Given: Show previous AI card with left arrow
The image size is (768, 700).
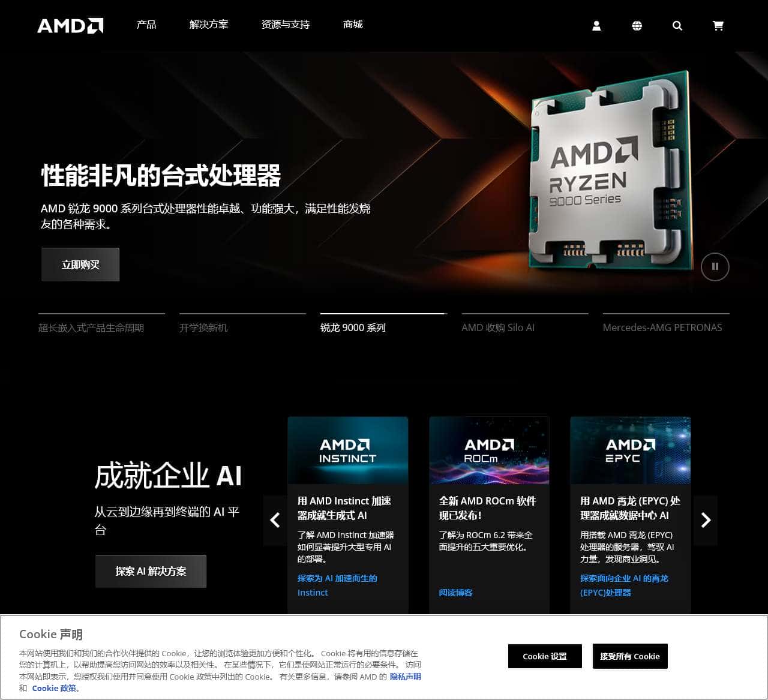Looking at the screenshot, I should [x=275, y=520].
